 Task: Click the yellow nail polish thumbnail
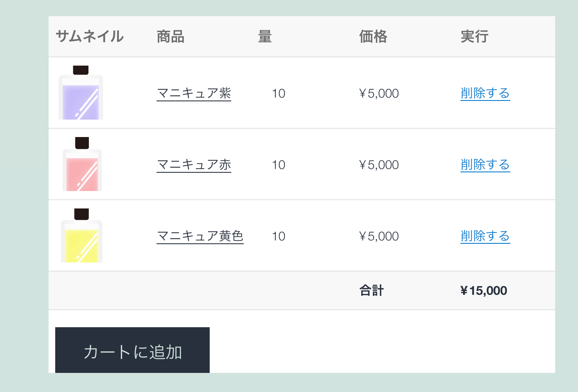pyautogui.click(x=82, y=235)
